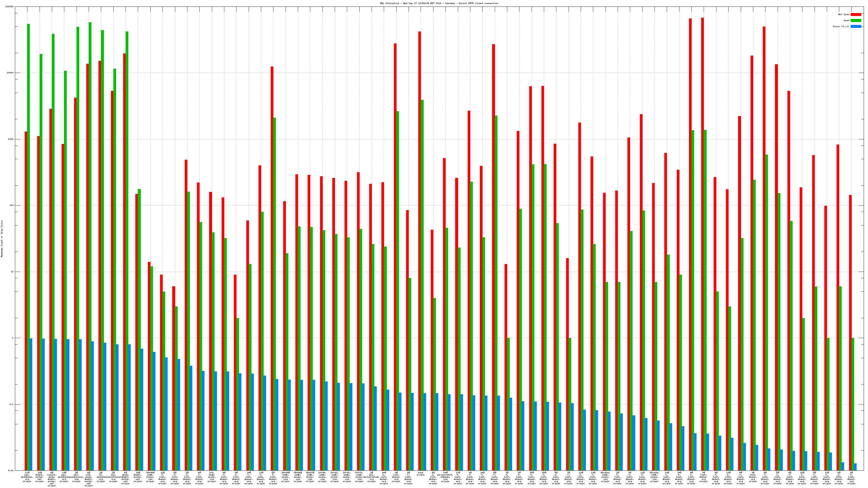Click the 0.01 y-axis tick label
The width and height of the screenshot is (868, 488).
(x=11, y=470)
